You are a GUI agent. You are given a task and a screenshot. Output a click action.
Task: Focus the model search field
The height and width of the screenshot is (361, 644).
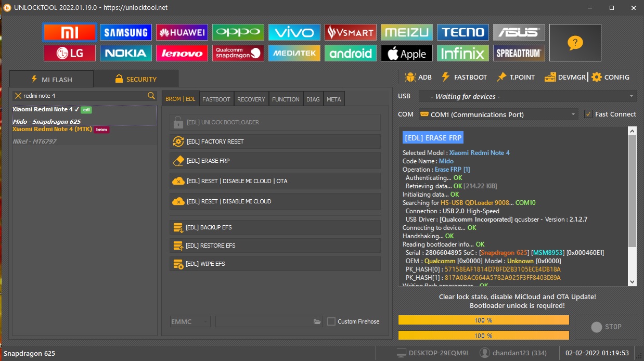(x=84, y=96)
